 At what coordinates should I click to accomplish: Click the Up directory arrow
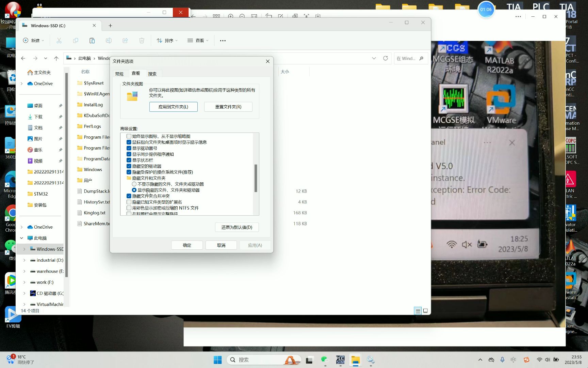(x=56, y=58)
